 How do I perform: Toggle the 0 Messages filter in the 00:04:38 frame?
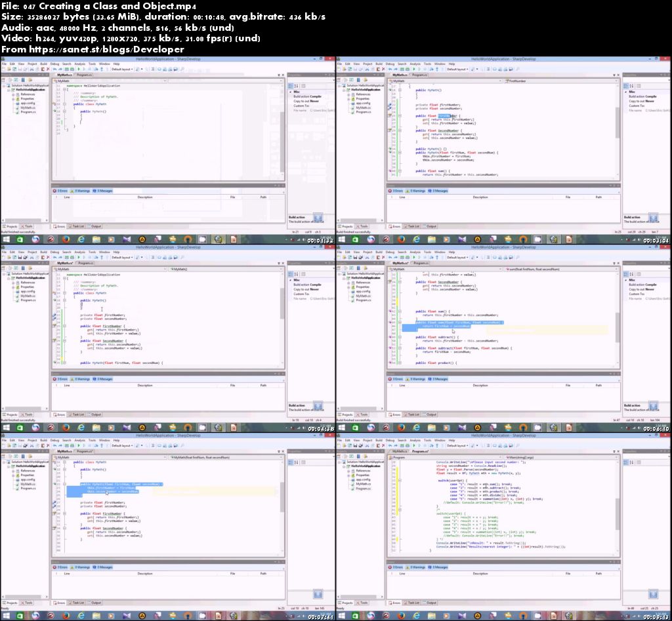point(103,379)
